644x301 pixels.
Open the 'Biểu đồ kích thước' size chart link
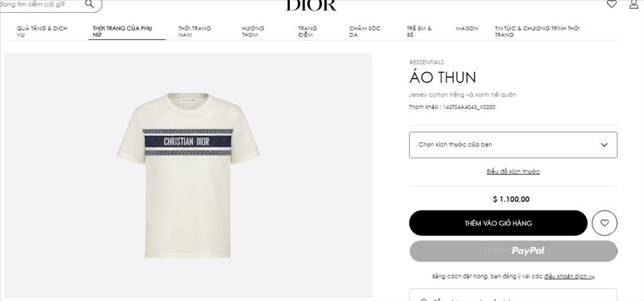point(513,172)
